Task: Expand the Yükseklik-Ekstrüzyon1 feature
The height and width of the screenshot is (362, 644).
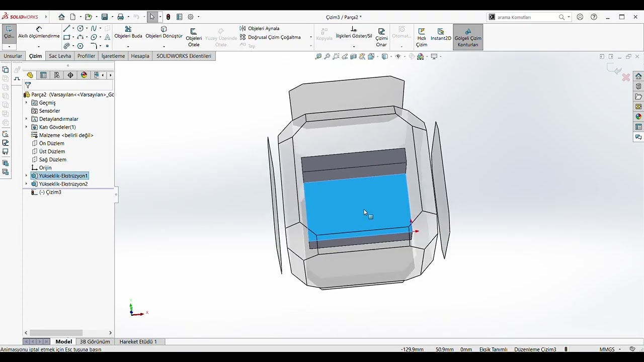Action: (x=27, y=175)
